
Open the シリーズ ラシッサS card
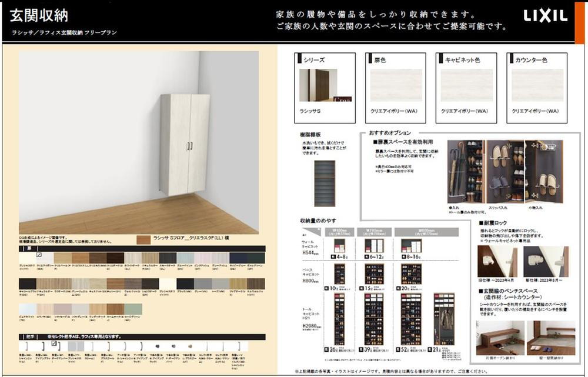(325, 88)
